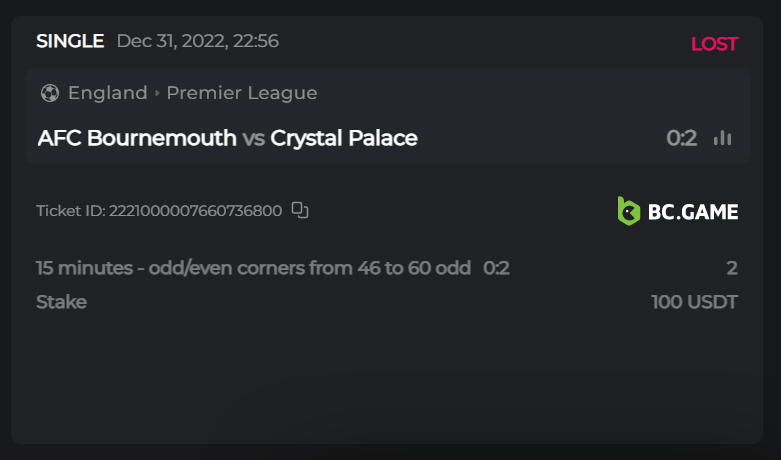The width and height of the screenshot is (781, 460).
Task: Click arrow between England and Premier League
Action: [x=157, y=93]
